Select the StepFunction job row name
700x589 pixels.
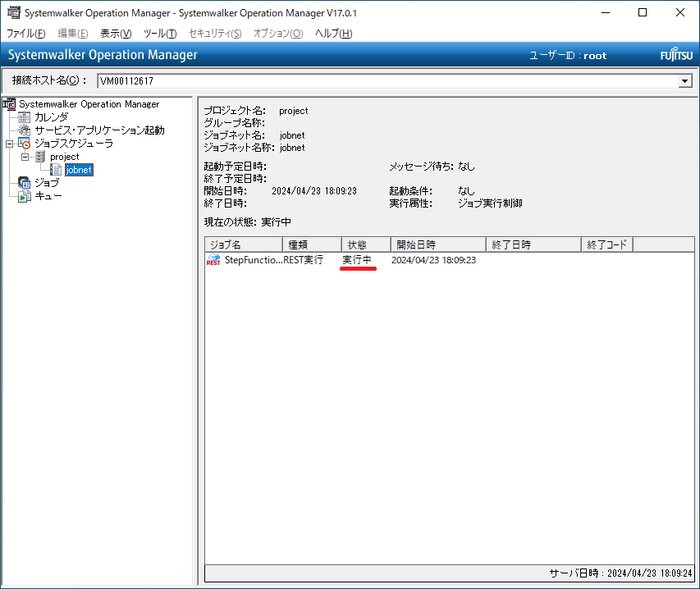[253, 260]
